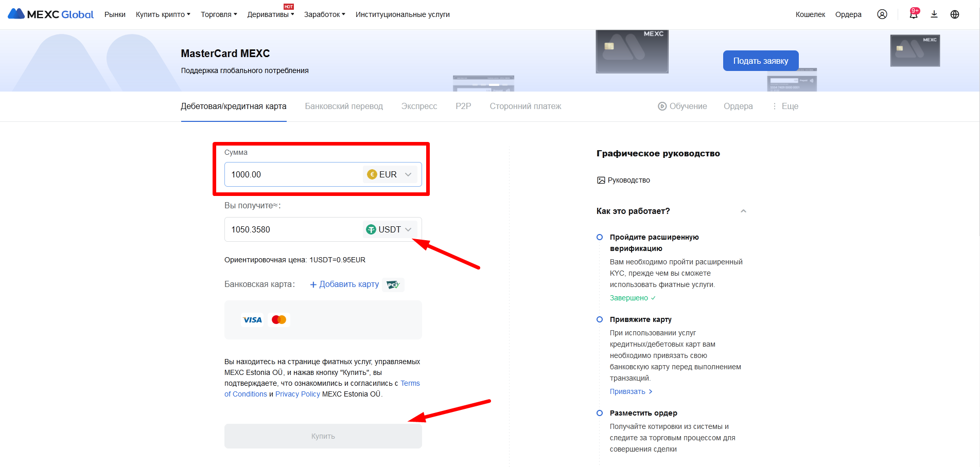Expand the Заработок dropdown menu
The width and height of the screenshot is (980, 467).
[x=324, y=14]
